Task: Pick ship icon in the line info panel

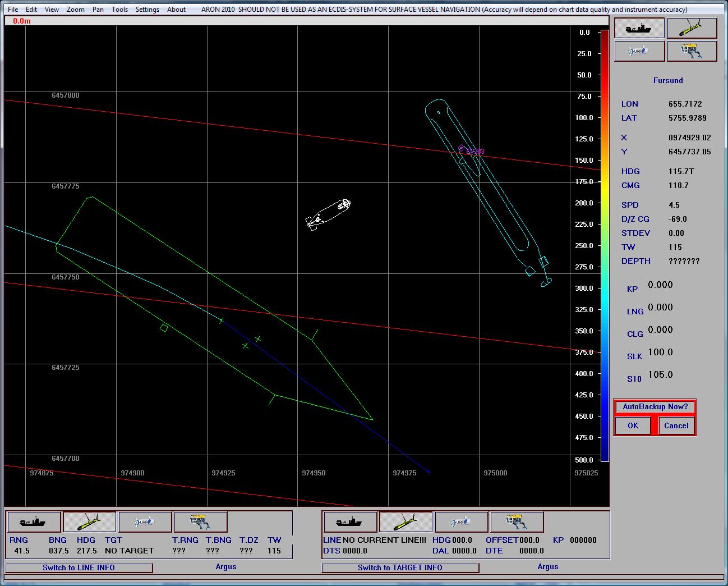Action: coord(351,522)
